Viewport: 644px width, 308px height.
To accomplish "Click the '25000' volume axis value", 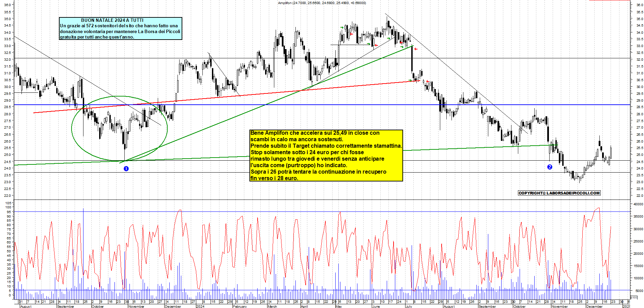I will click(x=638, y=241).
